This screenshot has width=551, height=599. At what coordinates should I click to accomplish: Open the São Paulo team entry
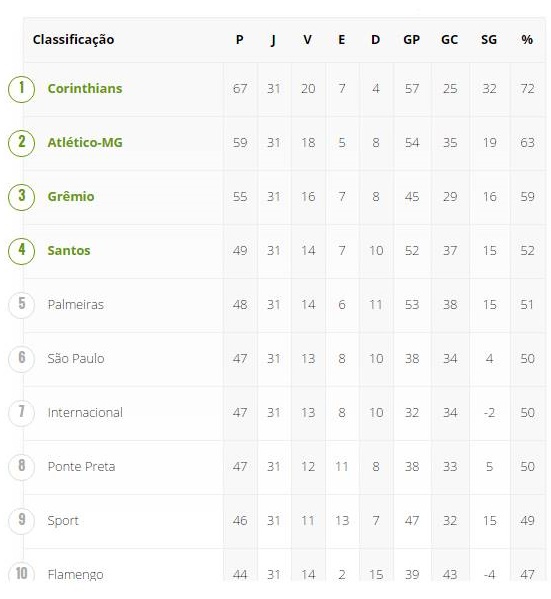click(76, 358)
